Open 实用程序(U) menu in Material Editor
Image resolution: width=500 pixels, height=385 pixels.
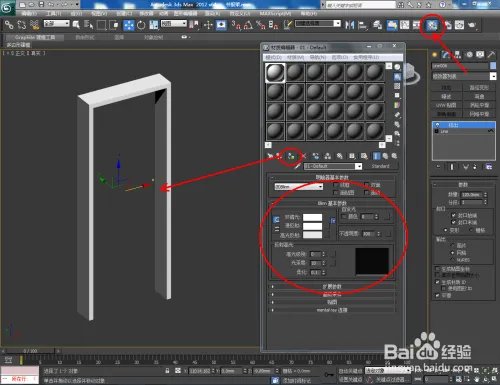366,57
